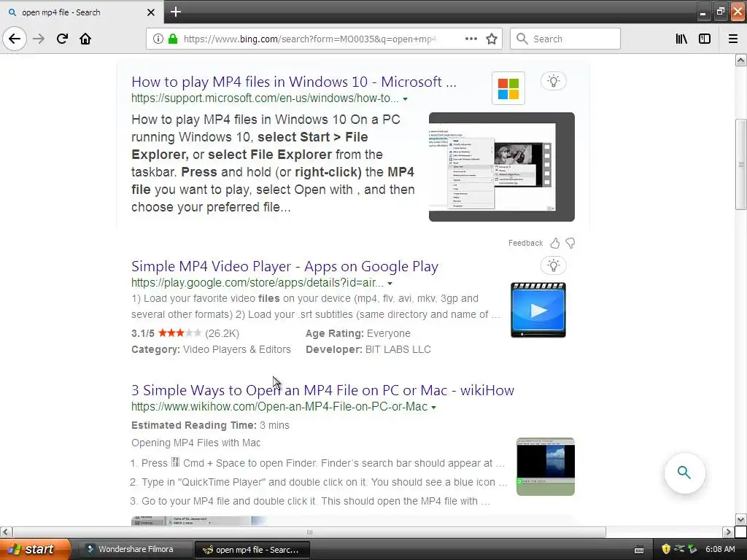
Task: Select the 'open mp4 file - Search' tab
Action: click(x=81, y=12)
